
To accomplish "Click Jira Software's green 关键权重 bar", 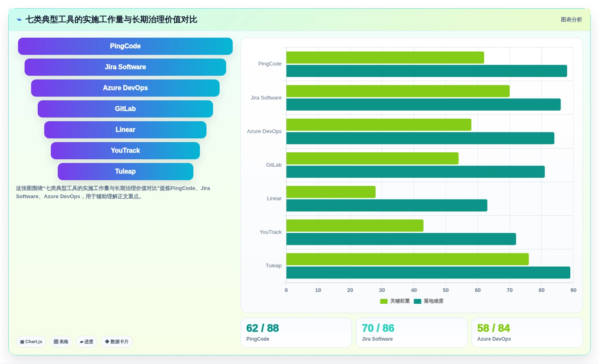I will [x=398, y=91].
